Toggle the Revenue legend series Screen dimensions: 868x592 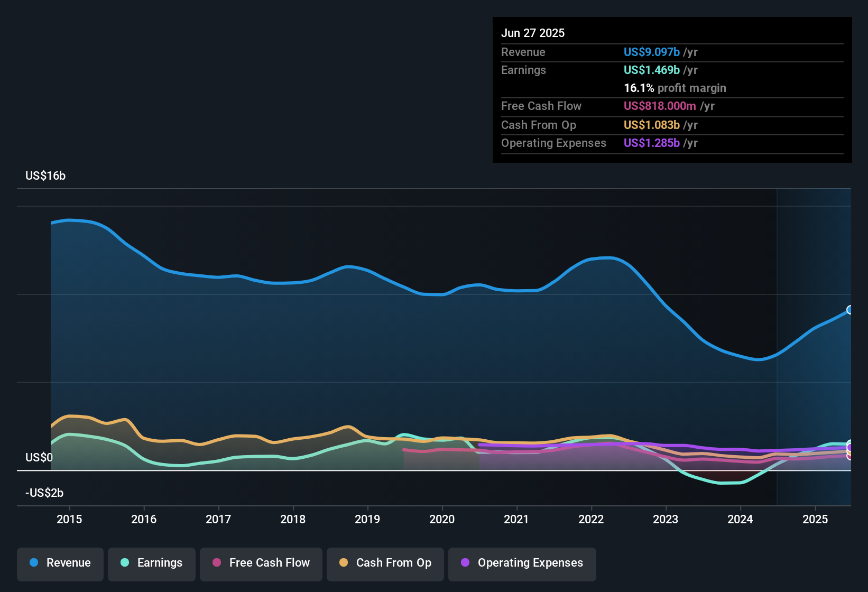tap(60, 563)
